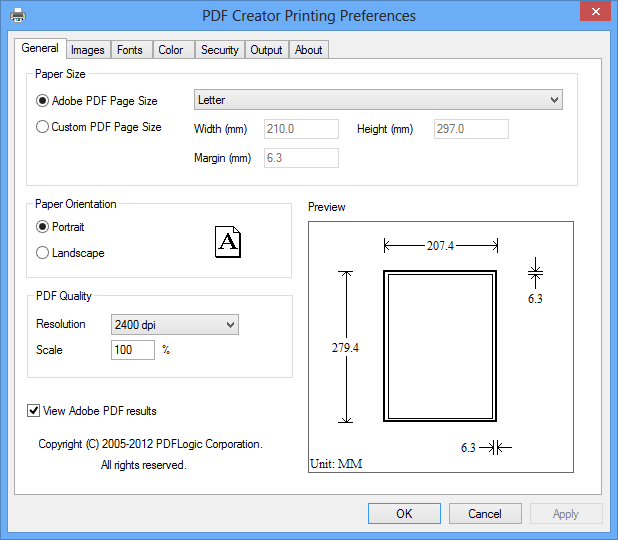Click the Apply button
This screenshot has width=618, height=540.
coord(566,513)
